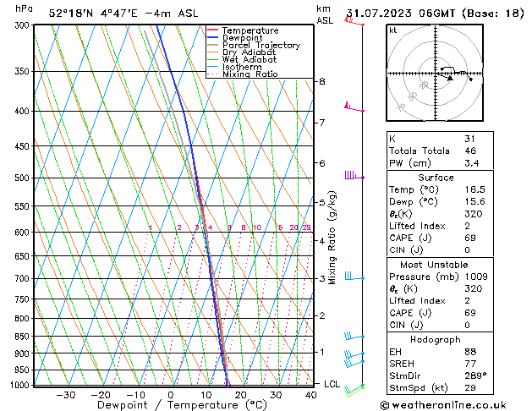Click the pink wind barb near 400 hPa
The image size is (532, 411).
pos(352,107)
